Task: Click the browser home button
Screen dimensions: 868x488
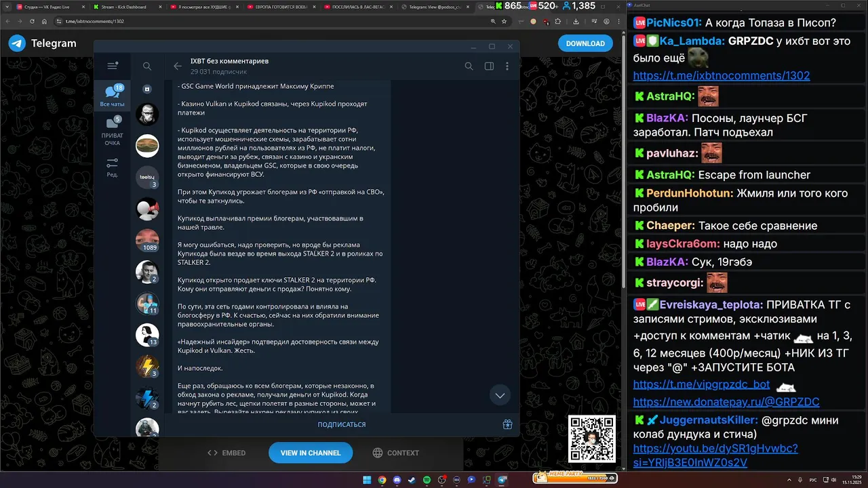Action: (x=45, y=21)
